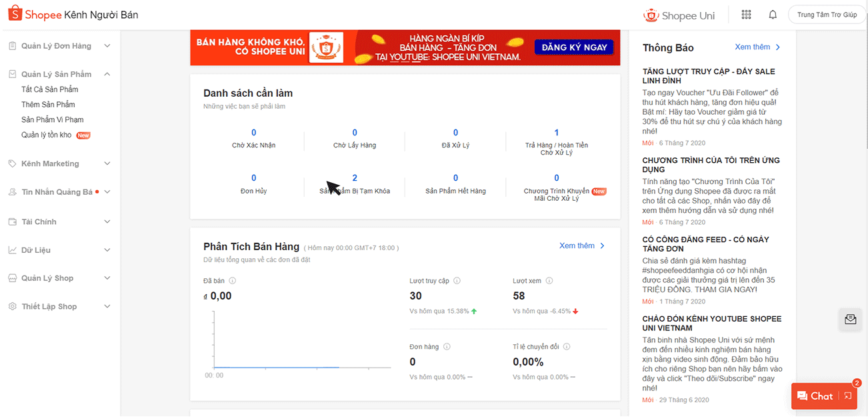The height and width of the screenshot is (417, 868).
Task: Open Thêm Sản Phẩm menu item
Action: coord(48,105)
